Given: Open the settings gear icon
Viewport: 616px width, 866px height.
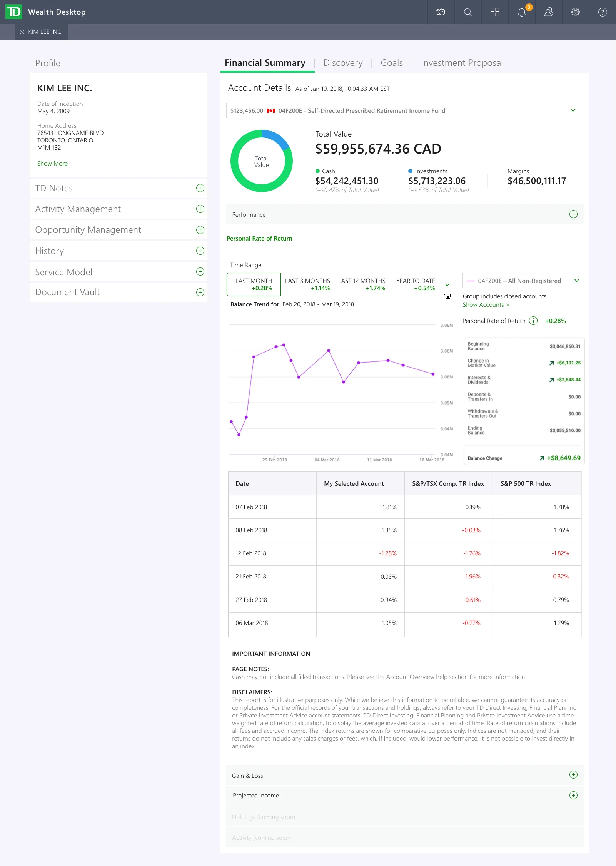Looking at the screenshot, I should (576, 12).
